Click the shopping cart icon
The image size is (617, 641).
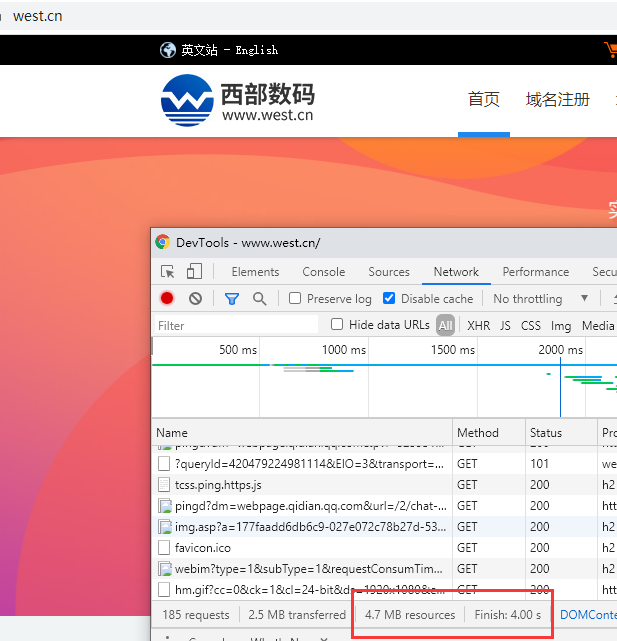coord(611,49)
